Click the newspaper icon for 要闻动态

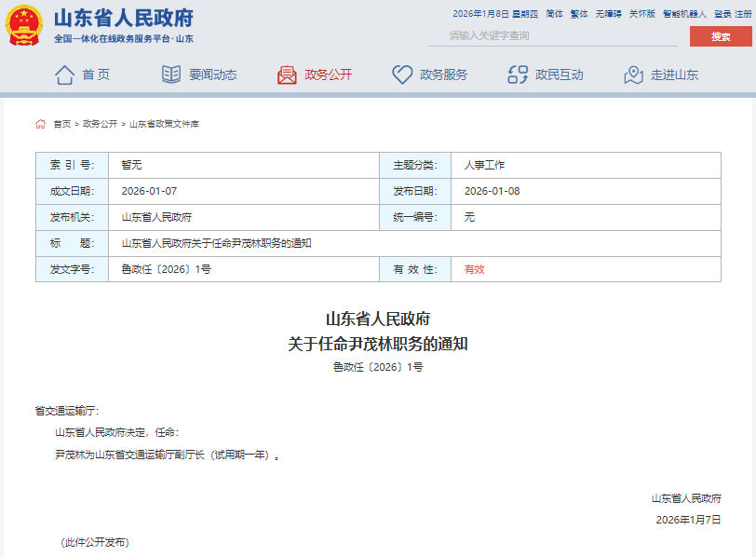(x=171, y=75)
